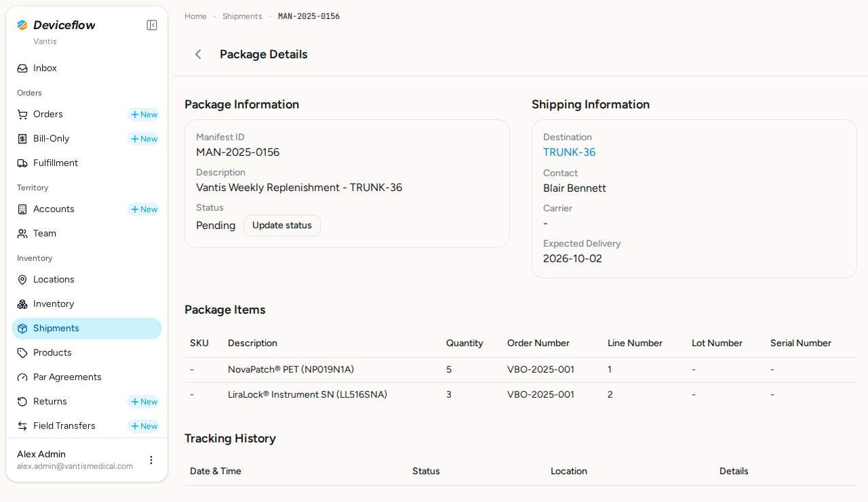
Task: Add new account with New button
Action: [x=144, y=209]
